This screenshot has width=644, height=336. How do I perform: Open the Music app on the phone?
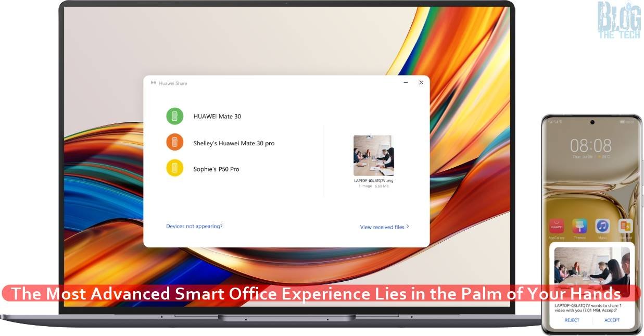tap(602, 227)
